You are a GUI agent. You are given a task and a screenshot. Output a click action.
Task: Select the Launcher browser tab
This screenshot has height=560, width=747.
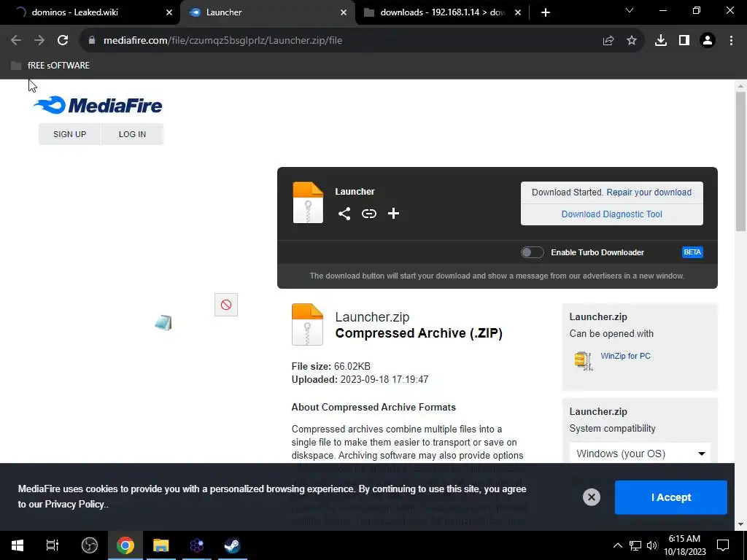(267, 12)
